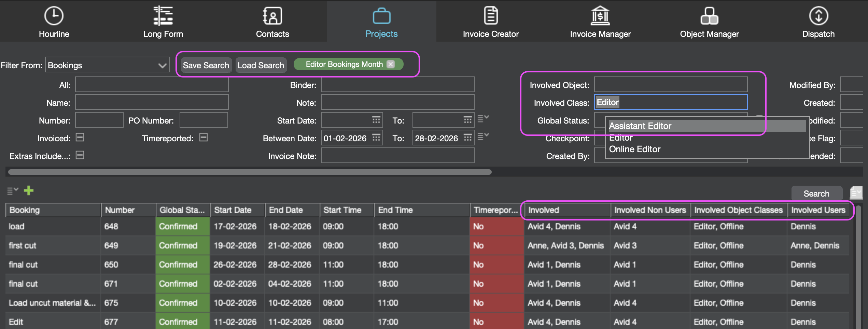Open the Long Form view icon
Image resolution: width=868 pixels, height=329 pixels.
[x=163, y=16]
